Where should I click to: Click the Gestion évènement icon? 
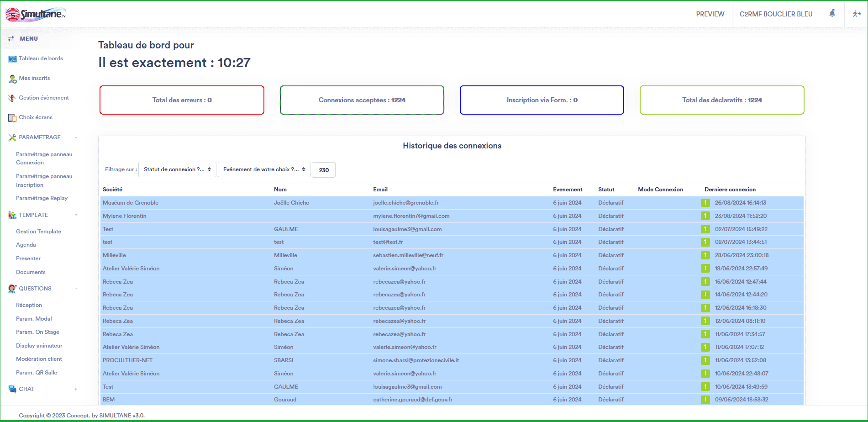coord(11,98)
